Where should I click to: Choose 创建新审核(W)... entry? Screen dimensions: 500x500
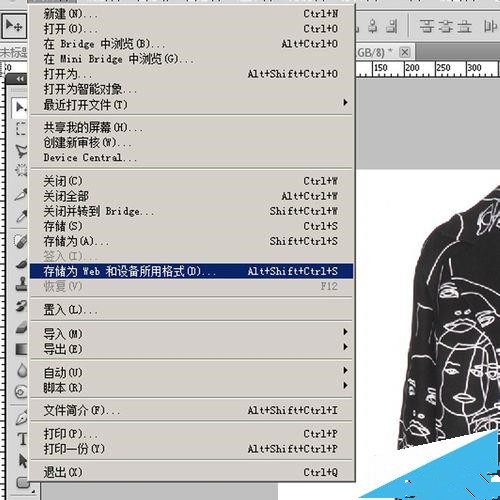pos(191,142)
